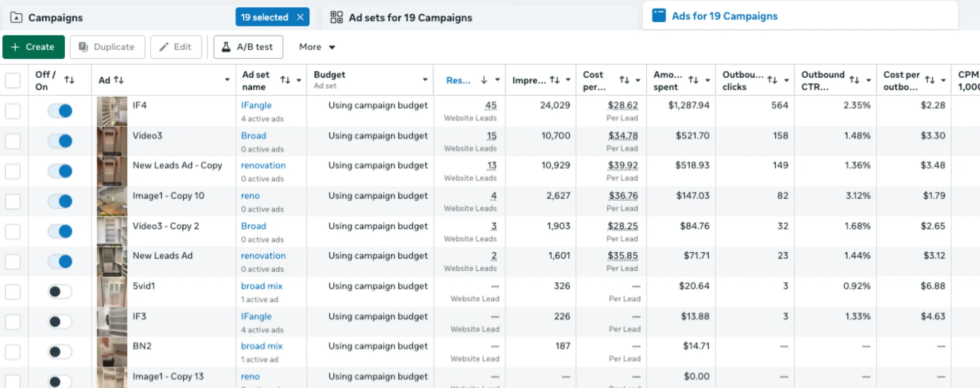Image resolution: width=980 pixels, height=388 pixels.
Task: Sort Outbound clicks column arrows
Action: (772, 80)
